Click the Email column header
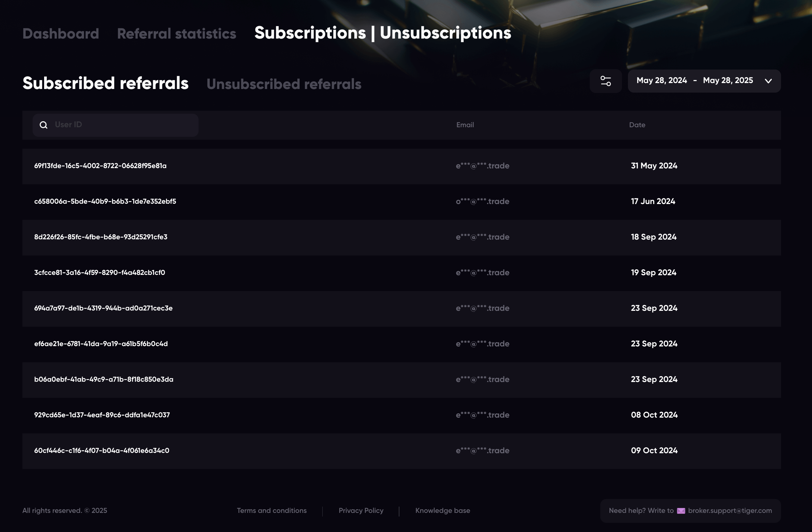Viewport: 812px width, 532px height. pos(465,125)
